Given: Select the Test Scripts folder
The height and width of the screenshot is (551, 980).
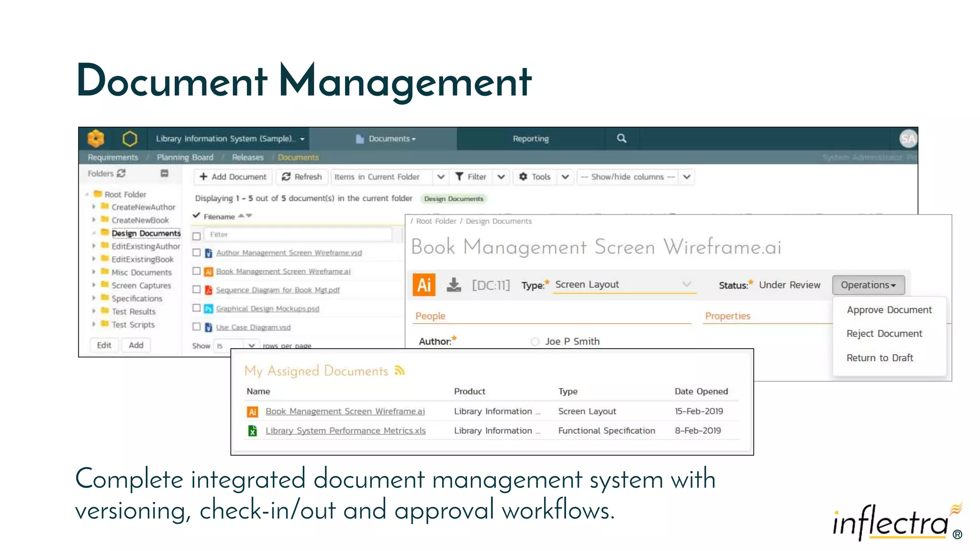Looking at the screenshot, I should coord(133,324).
